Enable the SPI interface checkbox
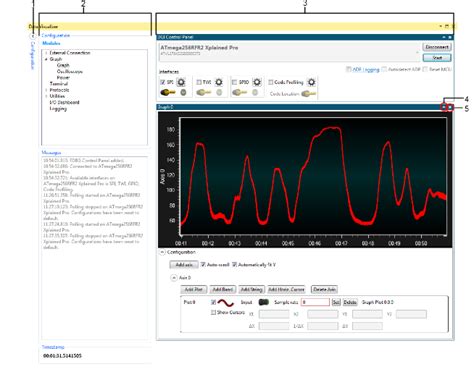 163,82
